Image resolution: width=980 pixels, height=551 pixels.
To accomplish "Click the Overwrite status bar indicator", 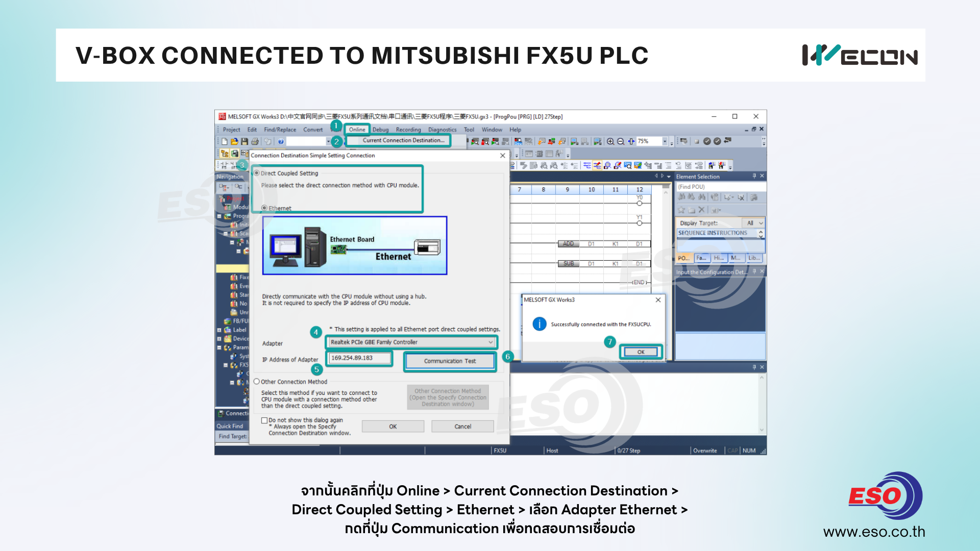I will (705, 450).
